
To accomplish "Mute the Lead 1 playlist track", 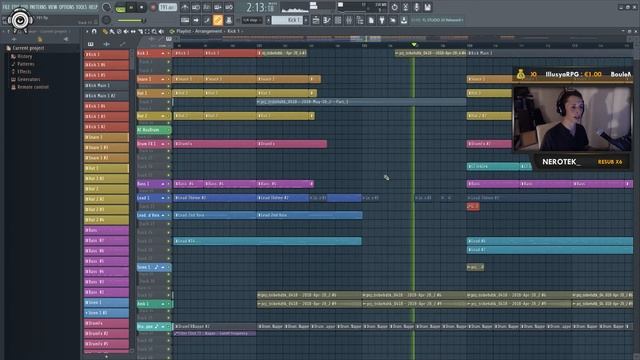I will click(169, 198).
